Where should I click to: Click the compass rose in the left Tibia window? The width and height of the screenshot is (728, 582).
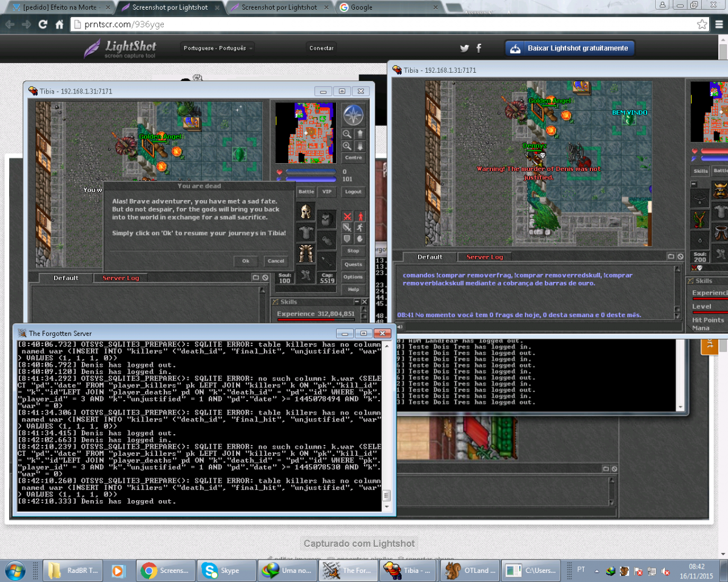(x=353, y=115)
